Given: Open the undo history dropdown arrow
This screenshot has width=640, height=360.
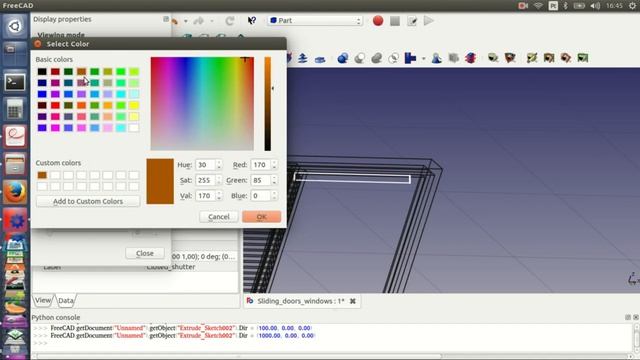Looking at the screenshot, I should [185, 21].
